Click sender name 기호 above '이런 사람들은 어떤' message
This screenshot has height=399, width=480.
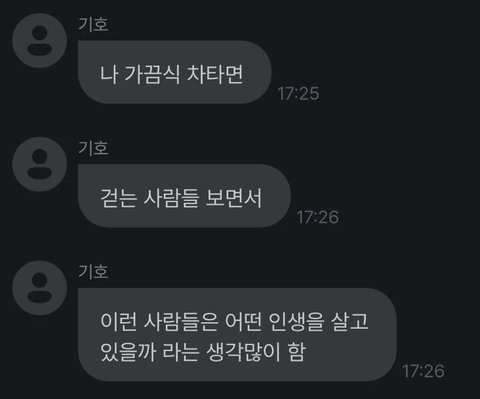pyautogui.click(x=93, y=271)
